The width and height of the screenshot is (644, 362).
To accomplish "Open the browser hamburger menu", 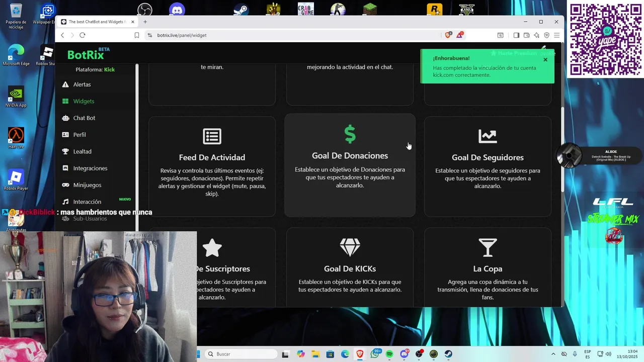I will [x=556, y=35].
